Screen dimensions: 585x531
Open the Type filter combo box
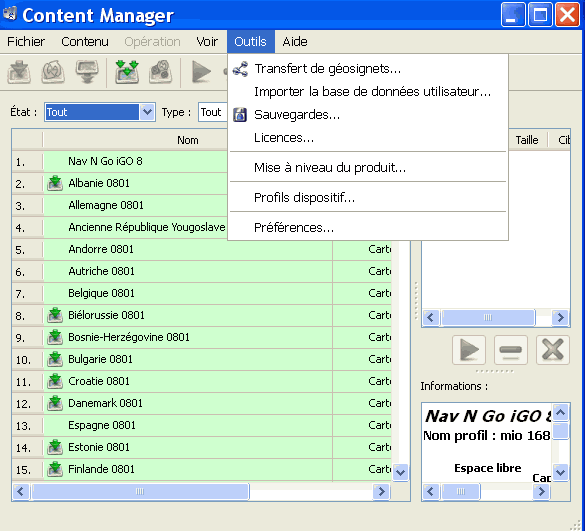point(213,112)
